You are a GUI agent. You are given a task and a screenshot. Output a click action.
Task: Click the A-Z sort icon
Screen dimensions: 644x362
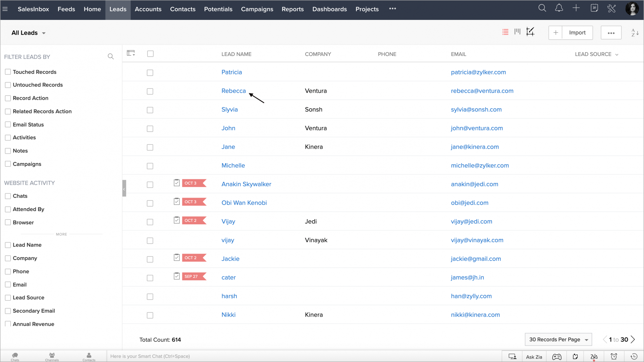point(635,32)
